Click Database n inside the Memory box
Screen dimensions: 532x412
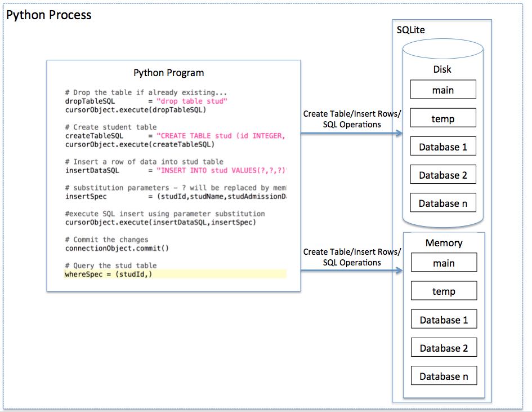pos(444,375)
